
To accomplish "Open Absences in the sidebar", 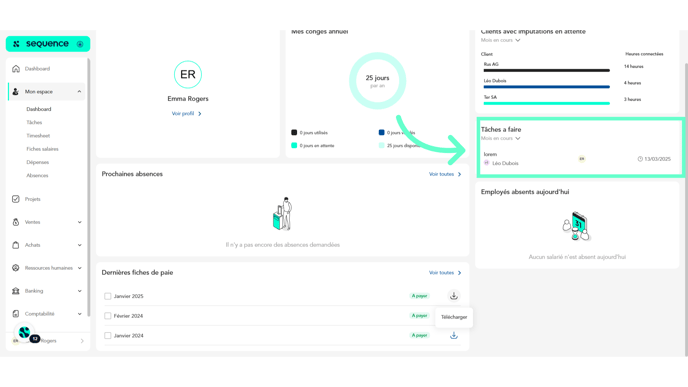I will (37, 176).
